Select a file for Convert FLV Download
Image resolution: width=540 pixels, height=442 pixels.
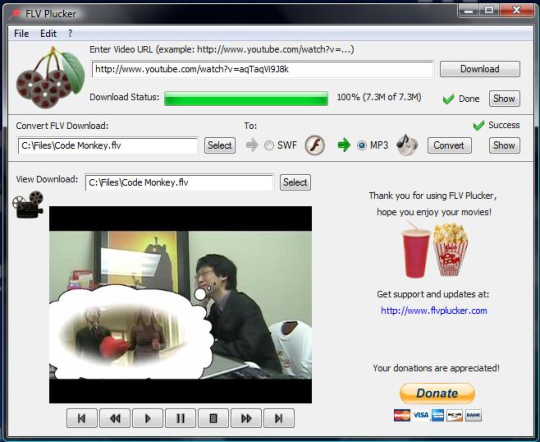coord(220,145)
